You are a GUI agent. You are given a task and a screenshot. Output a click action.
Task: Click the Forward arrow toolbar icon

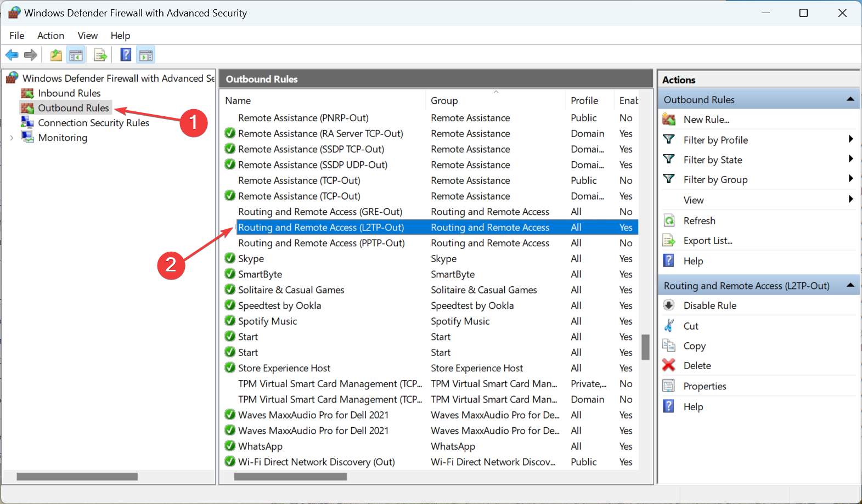31,55
